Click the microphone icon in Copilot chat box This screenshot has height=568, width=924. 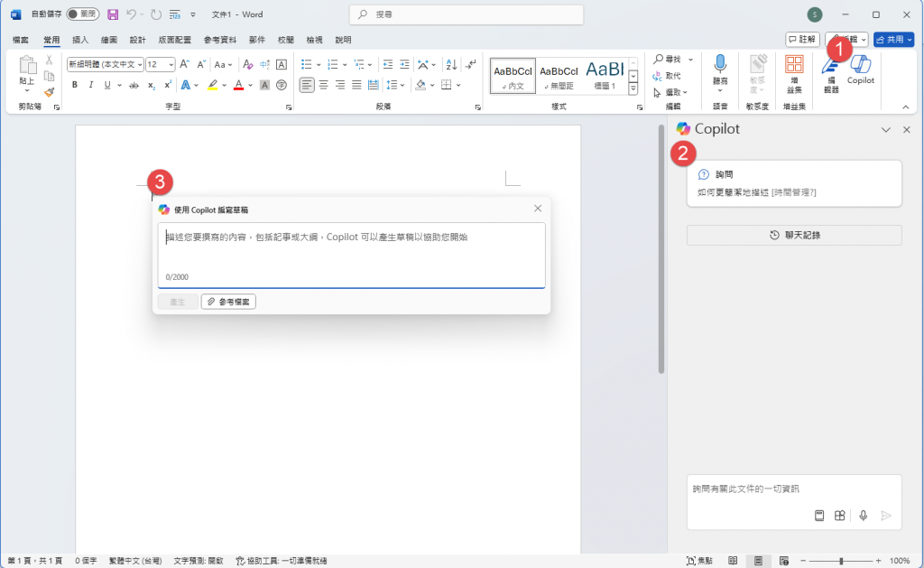[x=864, y=516]
